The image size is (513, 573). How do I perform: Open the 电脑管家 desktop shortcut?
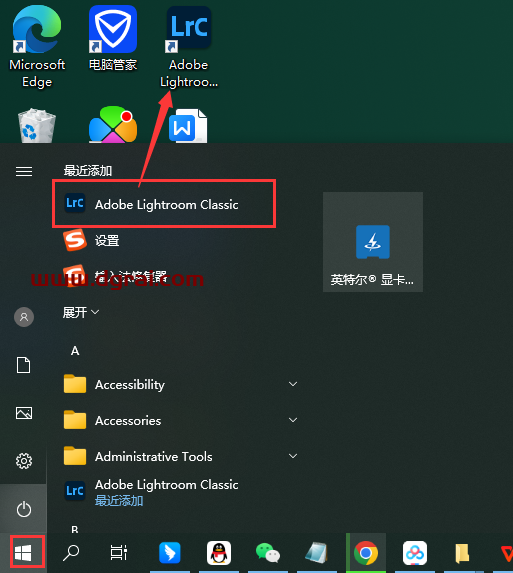113,38
